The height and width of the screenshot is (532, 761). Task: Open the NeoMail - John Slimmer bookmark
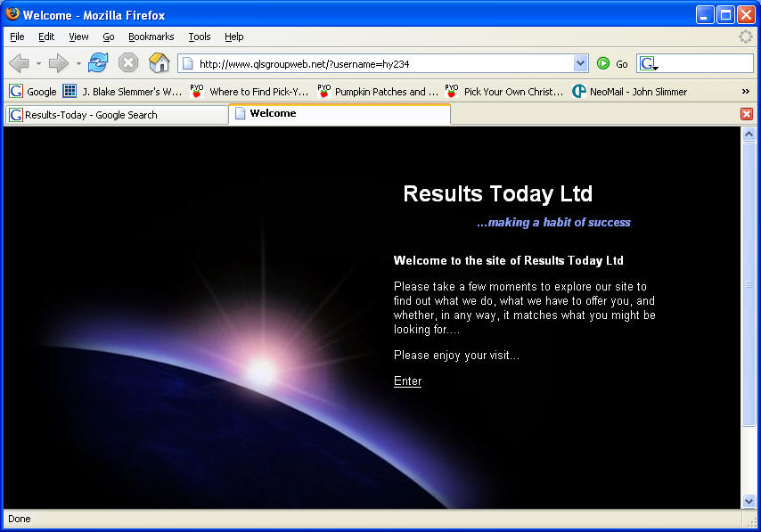629,92
